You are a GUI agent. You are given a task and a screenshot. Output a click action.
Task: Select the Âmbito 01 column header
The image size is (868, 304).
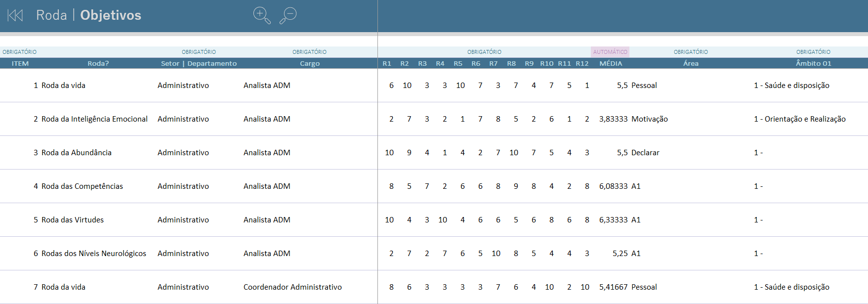pyautogui.click(x=813, y=63)
